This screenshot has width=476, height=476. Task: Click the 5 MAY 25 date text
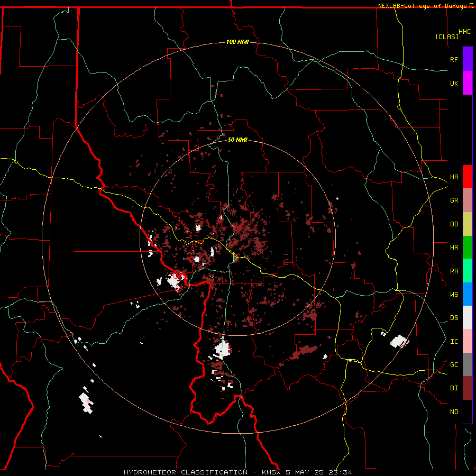pos(305,472)
